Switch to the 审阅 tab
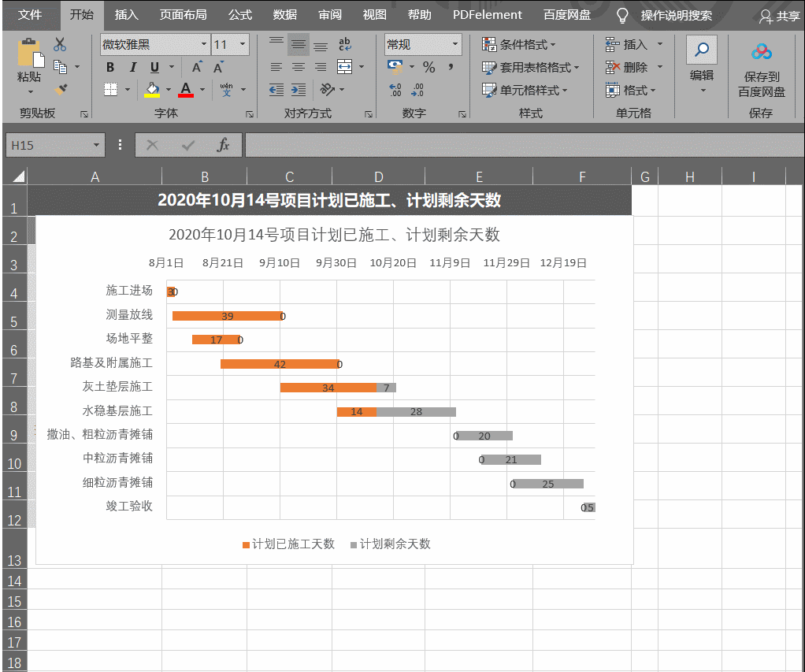The width and height of the screenshot is (805, 672). [x=329, y=15]
